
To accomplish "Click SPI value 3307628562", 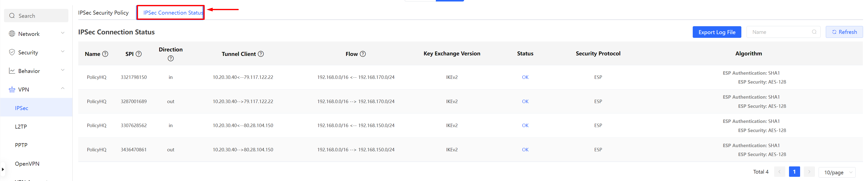I will [x=134, y=126].
